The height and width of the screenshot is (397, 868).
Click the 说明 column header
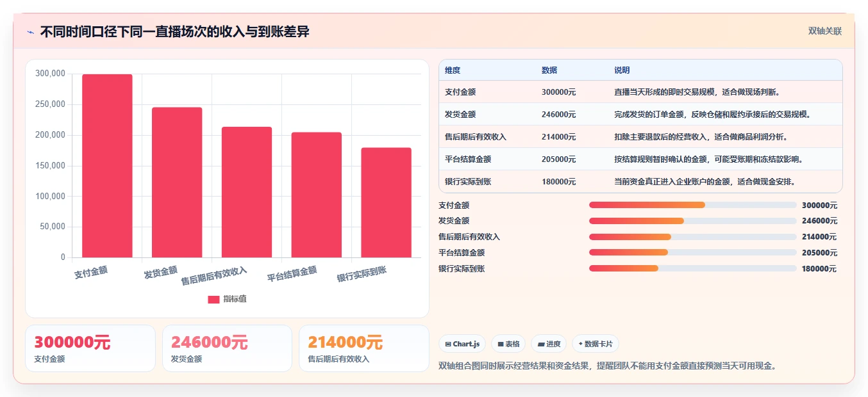click(x=622, y=70)
